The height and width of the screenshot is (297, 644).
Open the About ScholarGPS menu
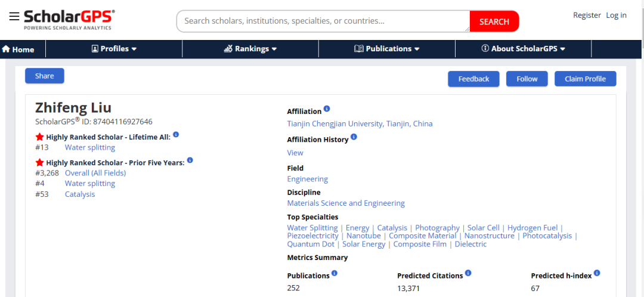[523, 49]
